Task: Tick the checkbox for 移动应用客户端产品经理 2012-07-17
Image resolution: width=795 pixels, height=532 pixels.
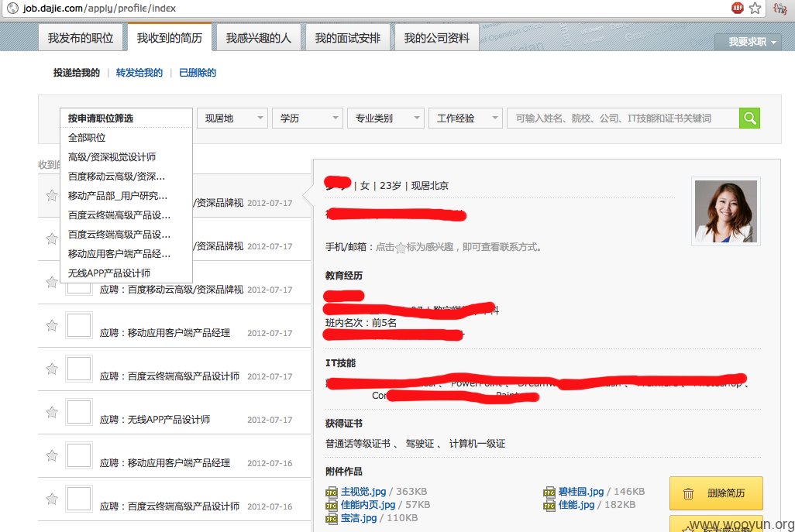Action: pyautogui.click(x=79, y=325)
